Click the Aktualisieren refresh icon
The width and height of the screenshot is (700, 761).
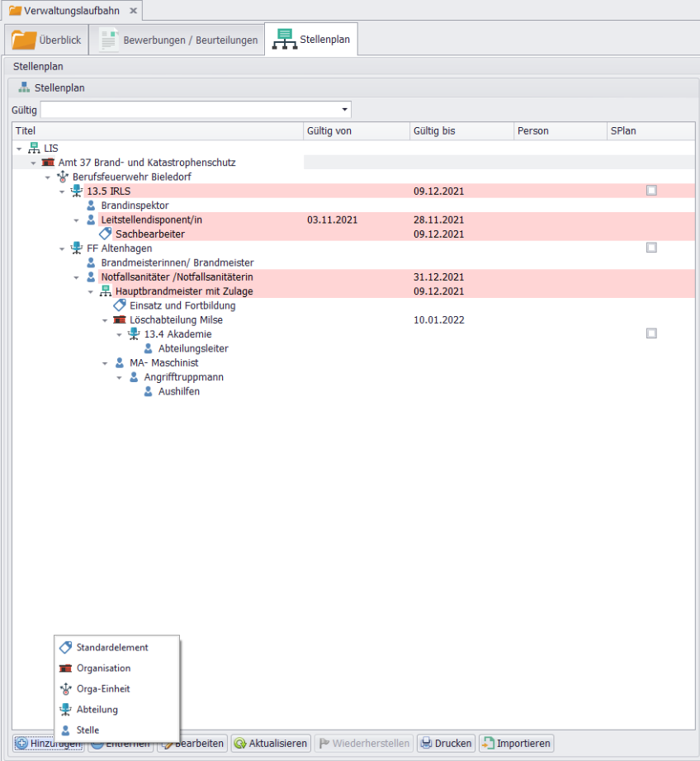(239, 743)
